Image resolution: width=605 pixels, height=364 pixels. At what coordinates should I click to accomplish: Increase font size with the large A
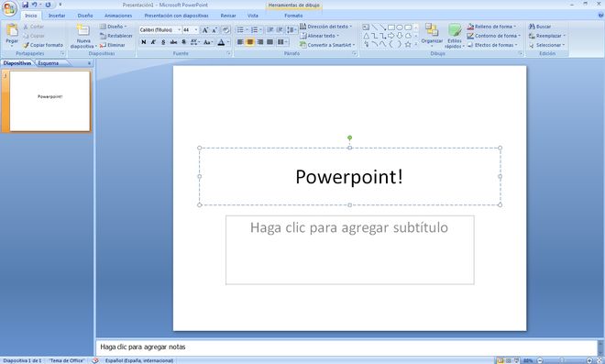coord(205,29)
